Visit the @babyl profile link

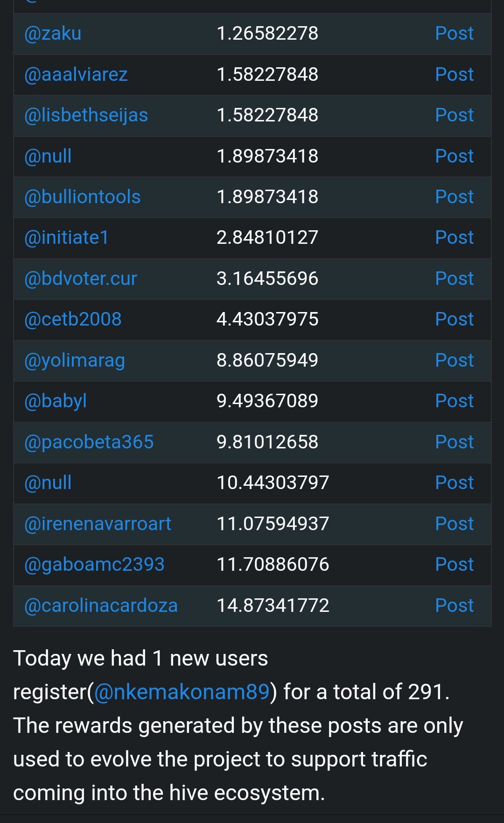point(56,401)
